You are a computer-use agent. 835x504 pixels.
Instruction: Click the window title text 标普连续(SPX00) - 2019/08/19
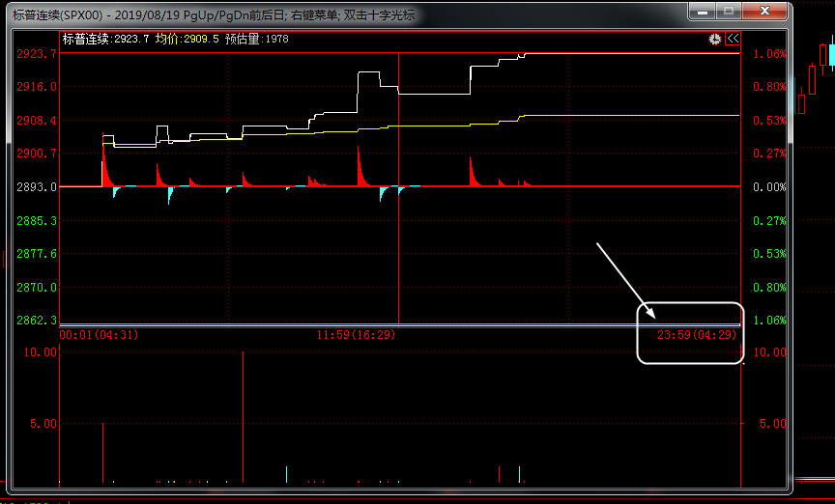(x=97, y=14)
